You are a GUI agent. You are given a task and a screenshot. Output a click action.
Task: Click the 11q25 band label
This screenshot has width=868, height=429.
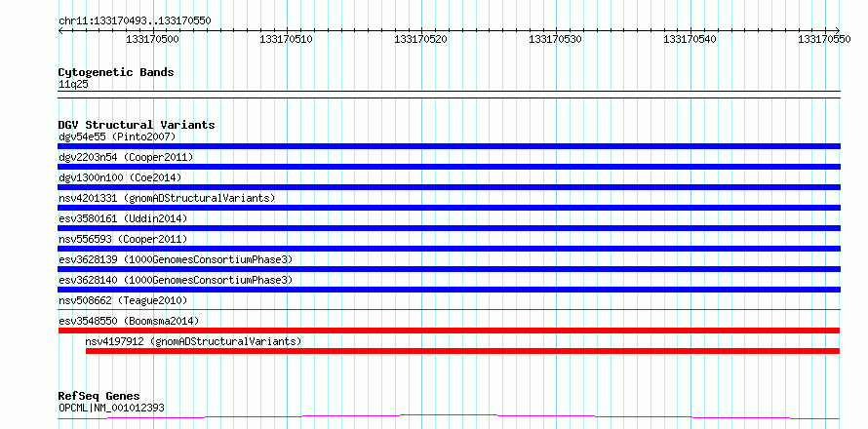(x=73, y=85)
